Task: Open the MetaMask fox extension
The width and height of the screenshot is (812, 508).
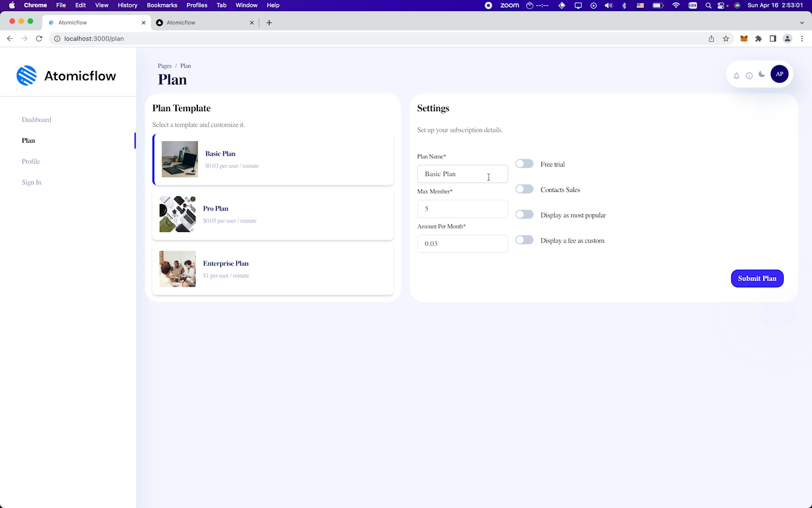Action: 744,38
